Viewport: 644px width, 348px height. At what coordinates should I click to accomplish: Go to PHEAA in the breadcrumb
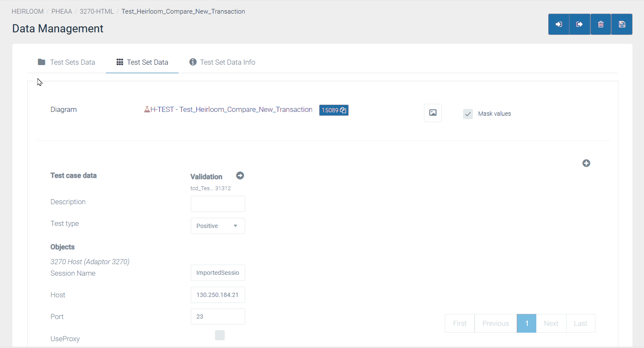[62, 11]
